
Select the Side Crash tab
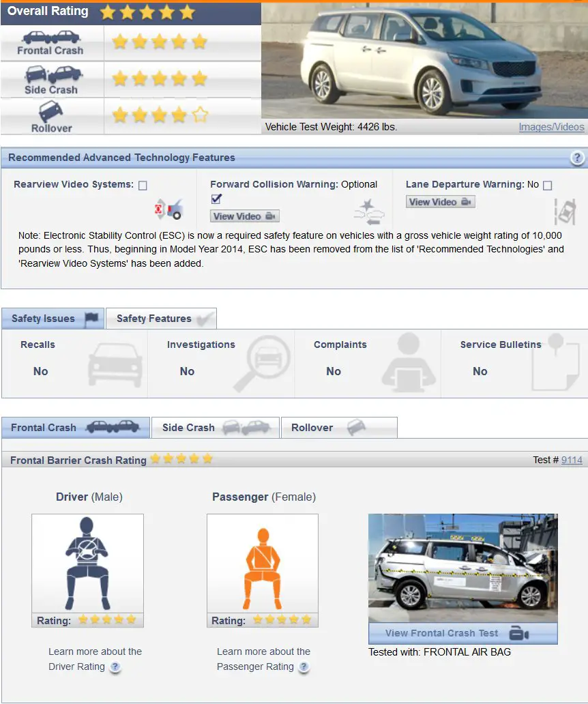pyautogui.click(x=216, y=428)
